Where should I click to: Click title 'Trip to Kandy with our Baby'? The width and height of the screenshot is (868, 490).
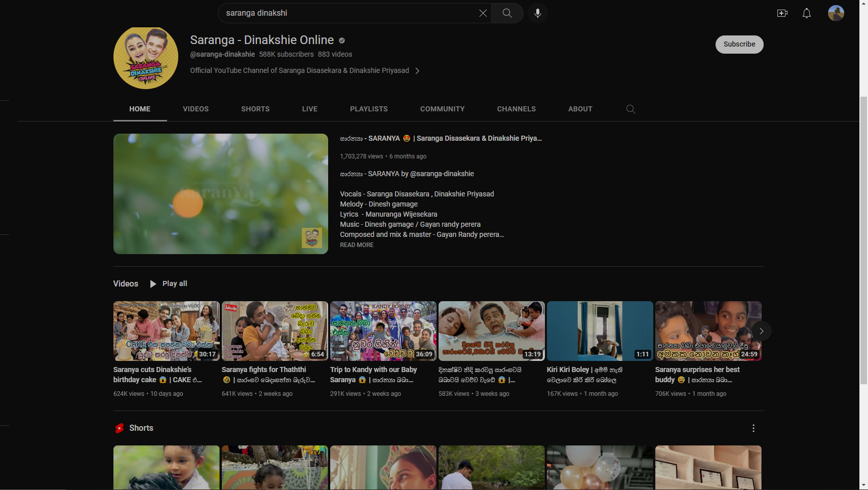tap(374, 375)
